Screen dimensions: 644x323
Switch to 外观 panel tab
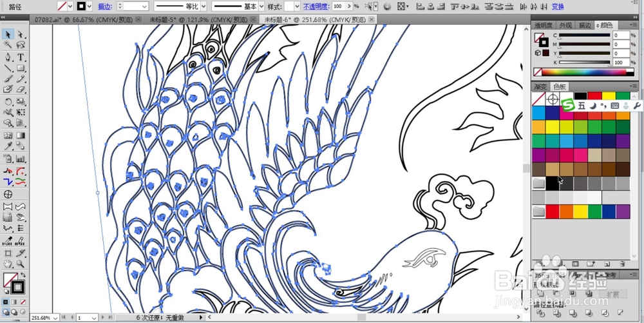(565, 26)
